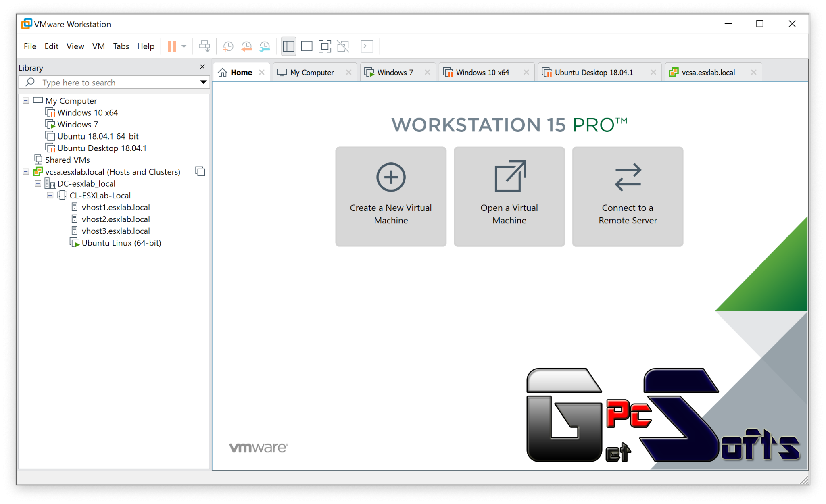Screen dimensions: 826x504
Task: Click Open a Virtual Machine tile
Action: pos(509,196)
